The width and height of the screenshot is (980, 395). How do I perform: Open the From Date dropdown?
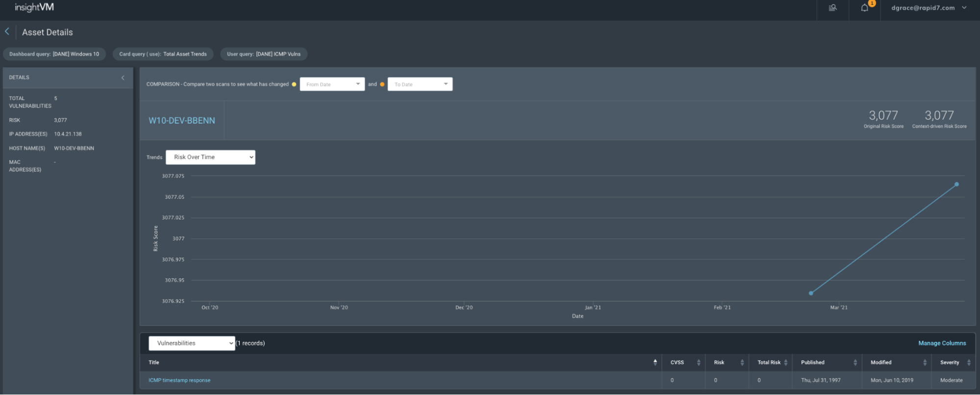coord(332,84)
